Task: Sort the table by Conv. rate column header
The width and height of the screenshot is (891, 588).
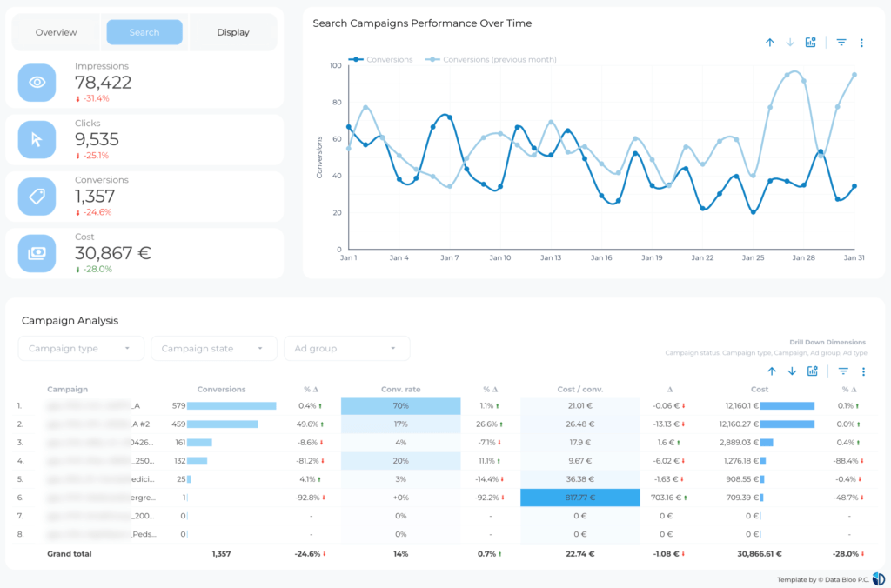Action: [x=401, y=389]
